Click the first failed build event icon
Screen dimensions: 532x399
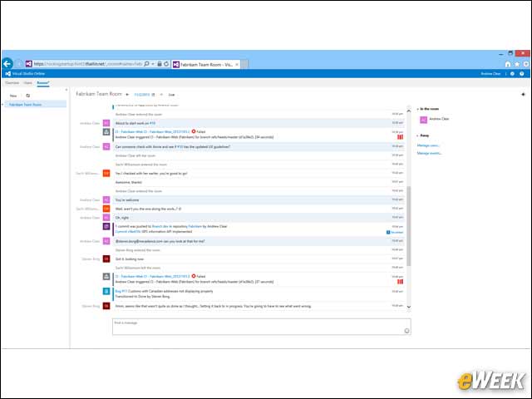(x=106, y=131)
